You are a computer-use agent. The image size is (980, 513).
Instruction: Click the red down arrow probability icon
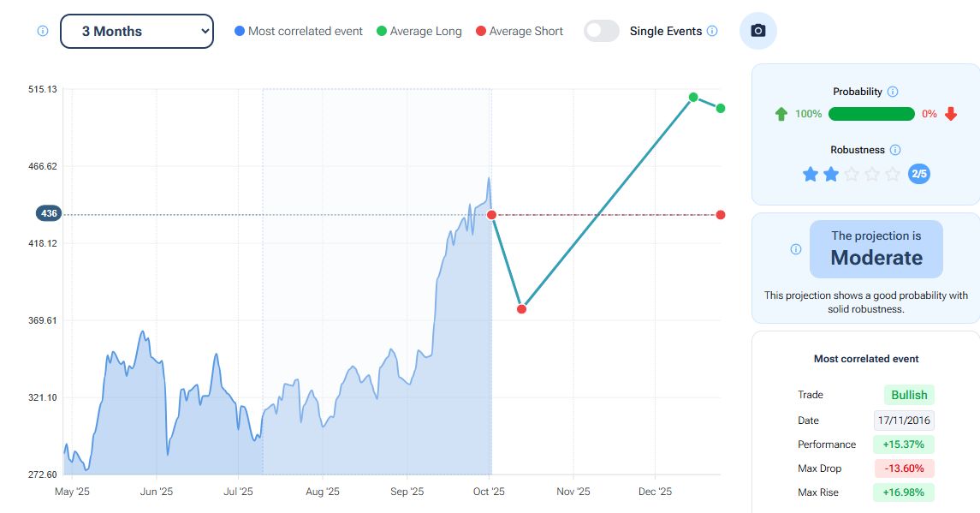coord(951,114)
